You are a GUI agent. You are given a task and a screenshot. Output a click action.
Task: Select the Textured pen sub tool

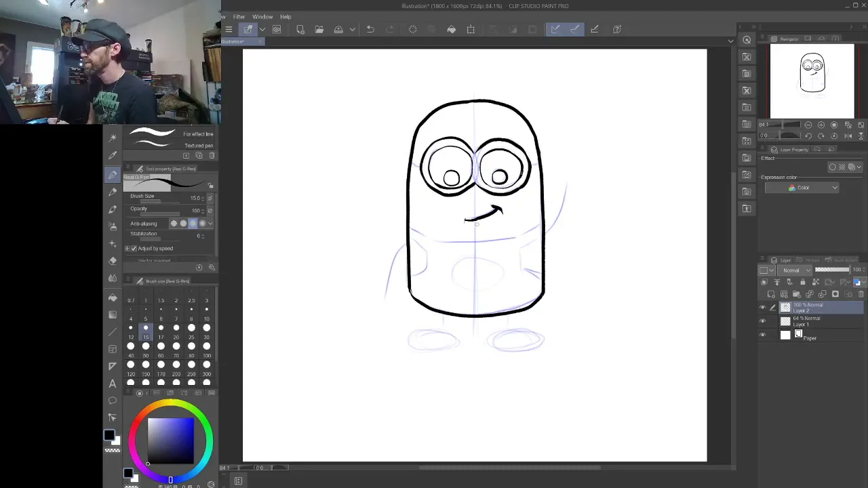click(x=170, y=145)
